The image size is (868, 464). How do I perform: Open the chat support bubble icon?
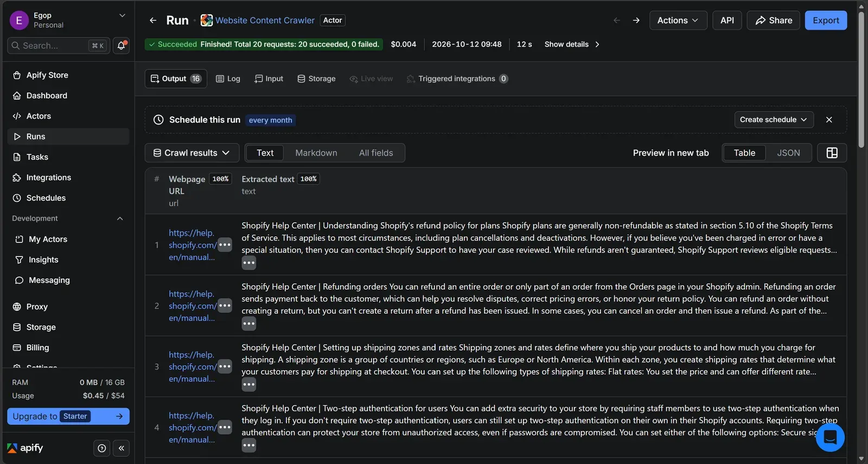[830, 437]
